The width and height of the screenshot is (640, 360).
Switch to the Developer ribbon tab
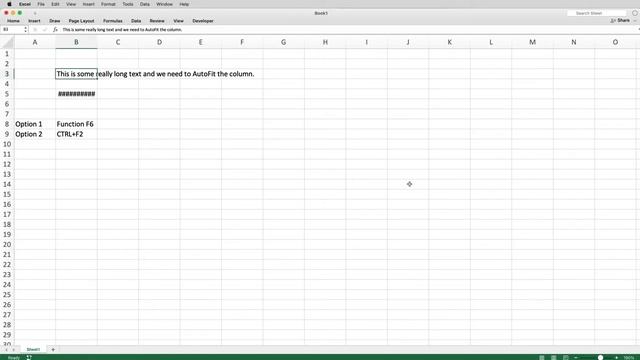pos(203,21)
